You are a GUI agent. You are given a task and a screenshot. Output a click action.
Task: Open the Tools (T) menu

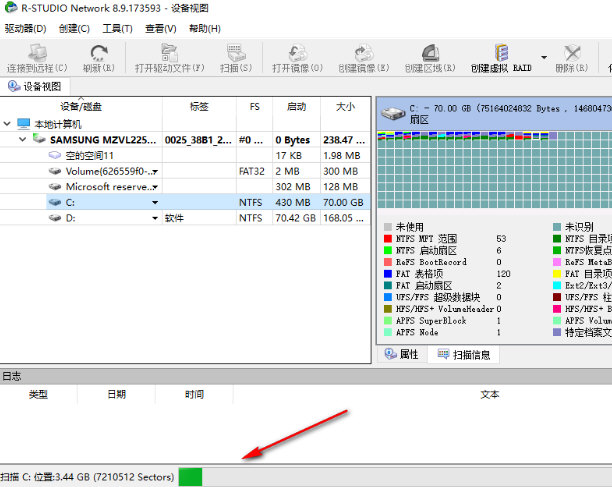(x=117, y=28)
